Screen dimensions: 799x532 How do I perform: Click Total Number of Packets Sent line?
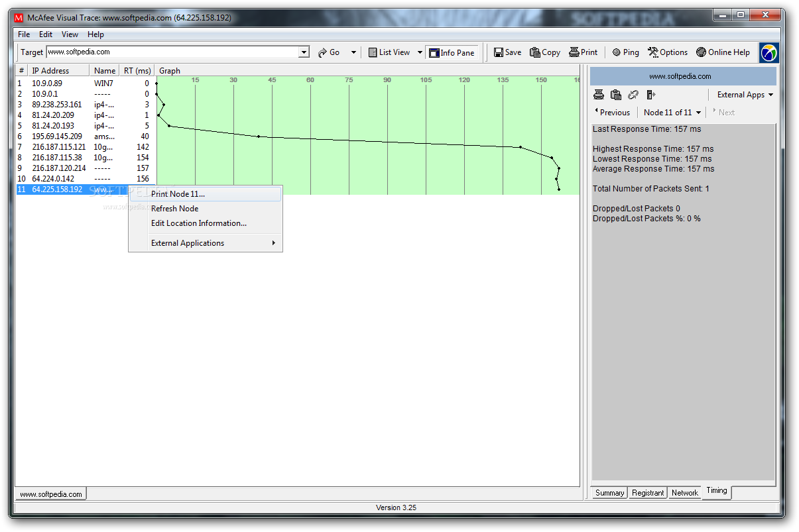pyautogui.click(x=651, y=189)
